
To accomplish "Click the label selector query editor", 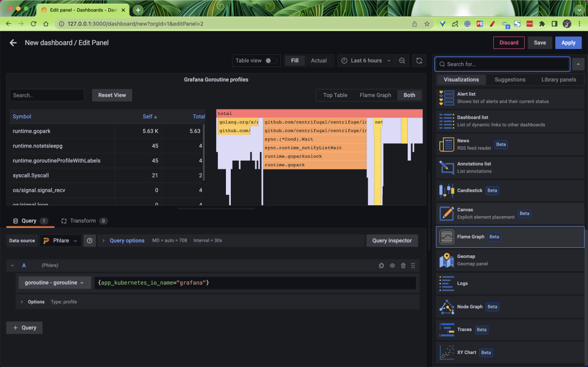I will click(x=255, y=283).
